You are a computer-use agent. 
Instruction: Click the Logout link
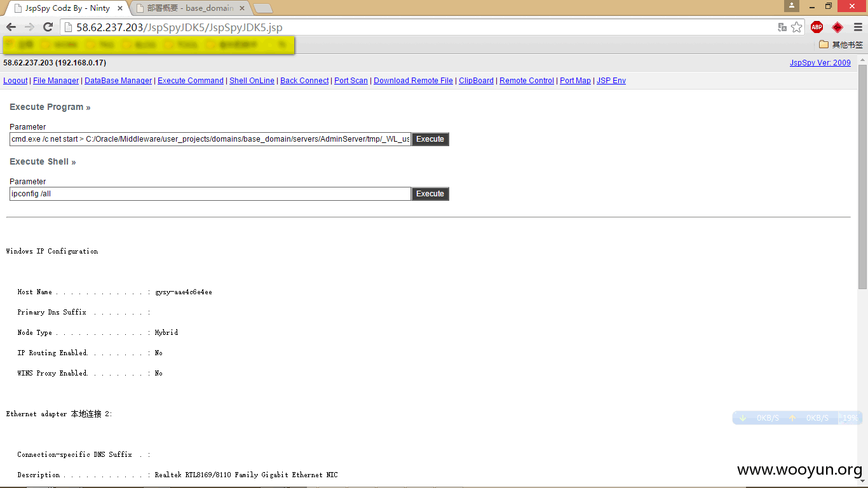point(15,81)
